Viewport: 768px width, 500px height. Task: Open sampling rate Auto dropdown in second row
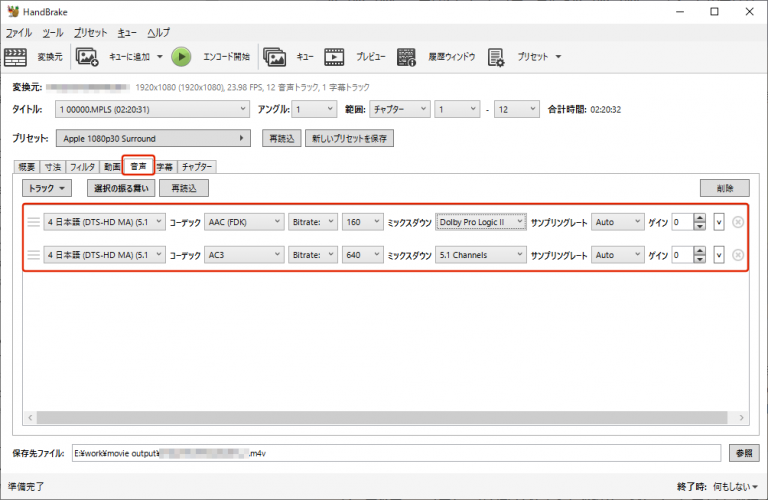[x=617, y=255]
